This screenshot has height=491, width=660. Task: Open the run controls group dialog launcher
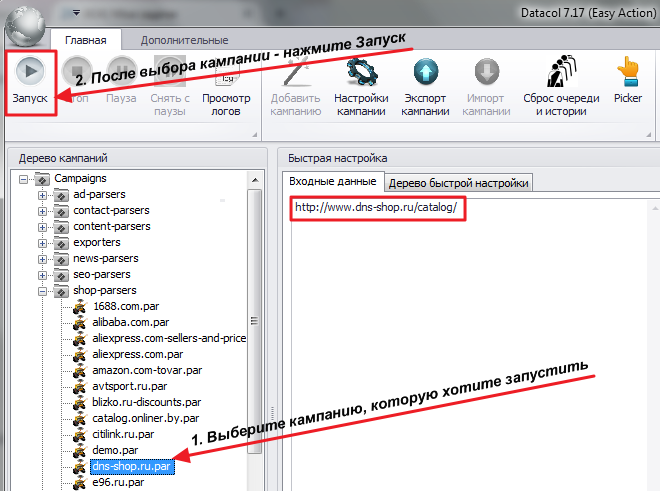point(255,134)
